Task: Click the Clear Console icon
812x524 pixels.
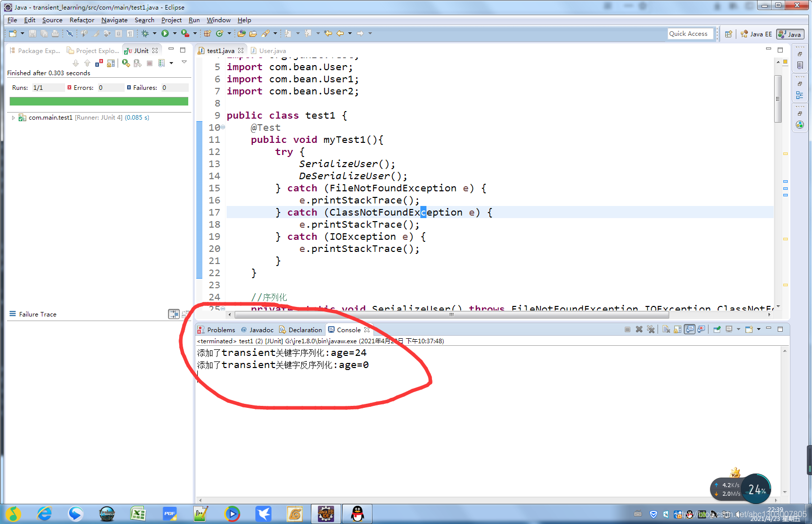Action: pos(666,329)
